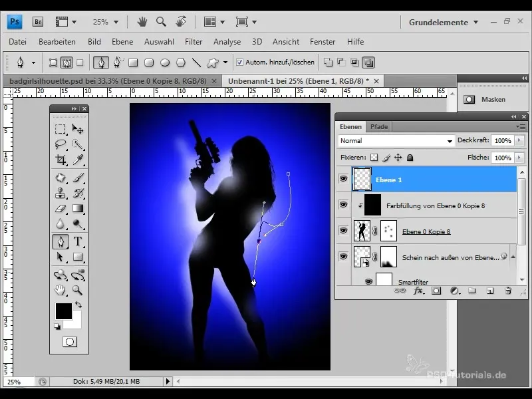Click the black foreground color swatch
Viewport: 532px width, 399px height.
pyautogui.click(x=63, y=311)
